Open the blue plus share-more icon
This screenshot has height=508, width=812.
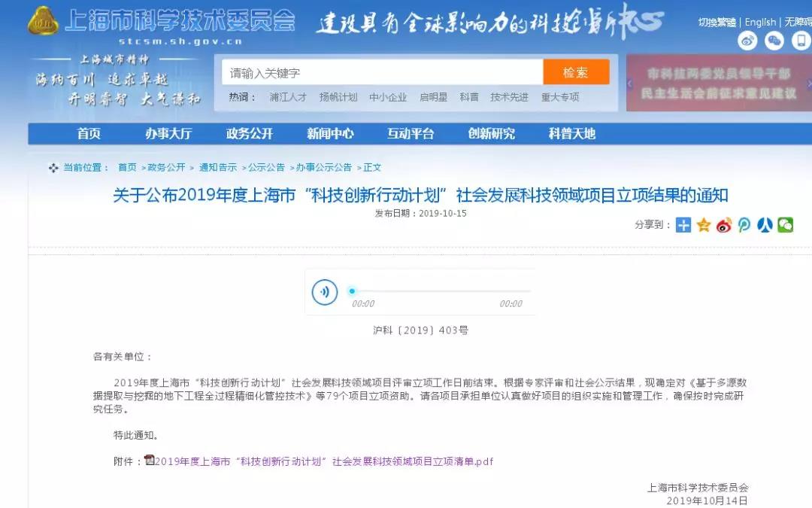pos(683,225)
